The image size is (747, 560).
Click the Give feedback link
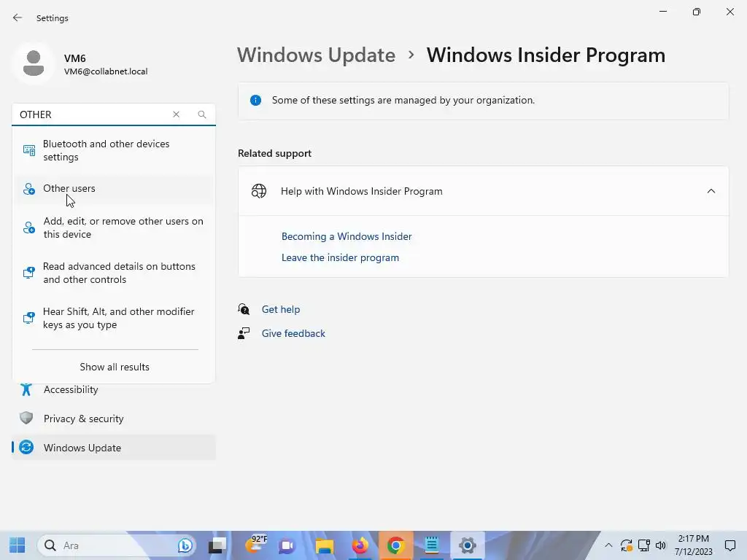click(293, 333)
